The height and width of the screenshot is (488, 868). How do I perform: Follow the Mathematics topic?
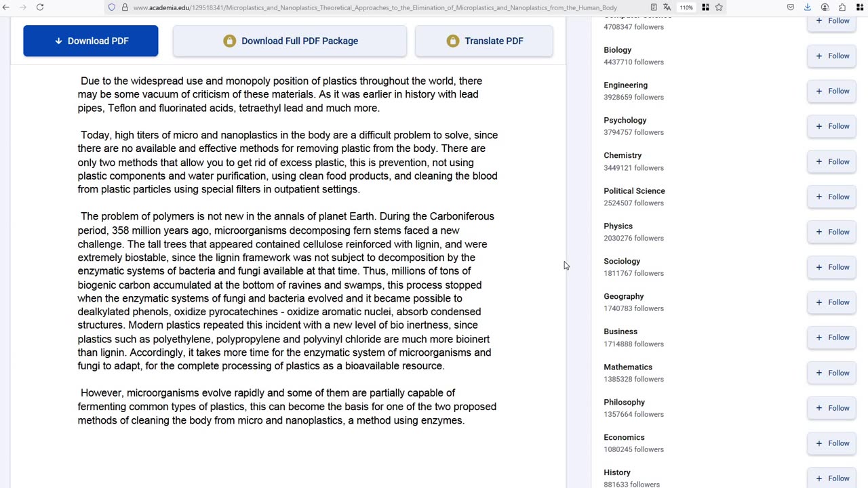click(x=832, y=373)
